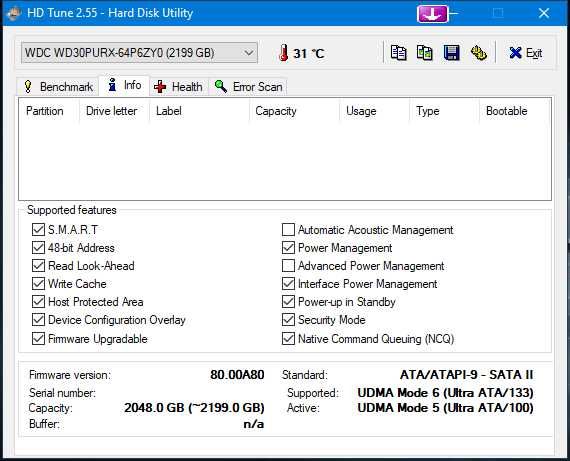The width and height of the screenshot is (570, 461).
Task: Click the firmware version value 80.00A80
Action: tap(237, 375)
